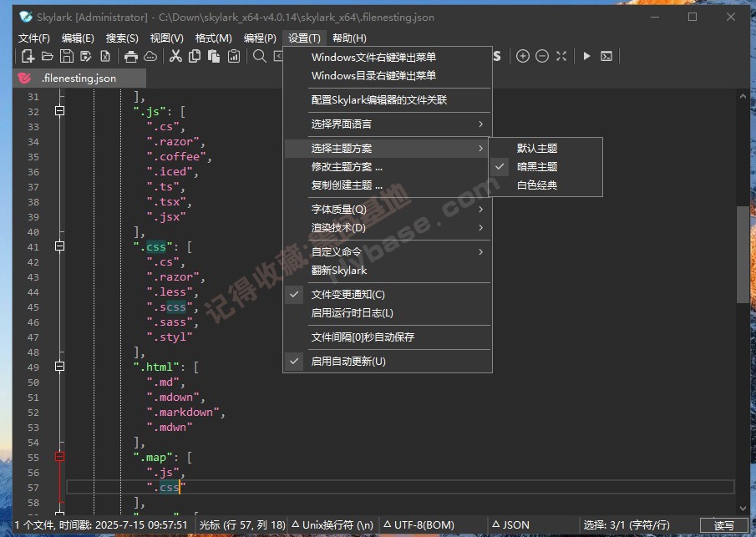Choose 配置Skylark编辑器的文件关联
756x537 pixels.
pyautogui.click(x=388, y=100)
